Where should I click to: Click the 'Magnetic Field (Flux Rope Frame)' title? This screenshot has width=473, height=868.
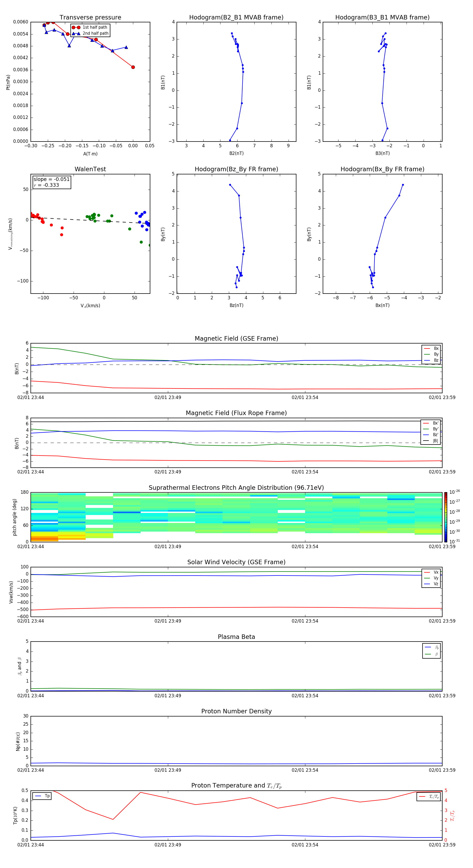pos(236,413)
